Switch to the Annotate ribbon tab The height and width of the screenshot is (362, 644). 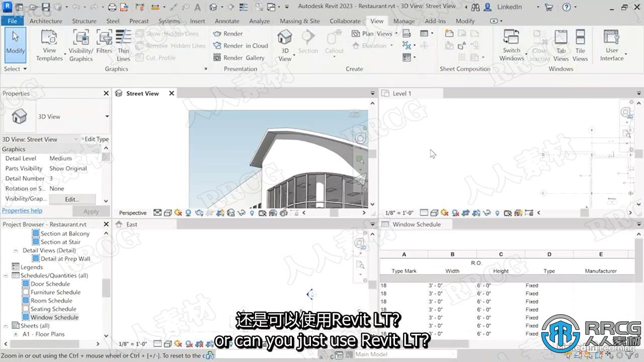[227, 21]
